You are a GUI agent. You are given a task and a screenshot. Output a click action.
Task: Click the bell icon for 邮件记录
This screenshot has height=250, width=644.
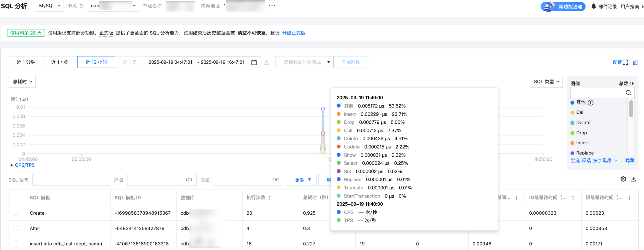click(x=593, y=6)
